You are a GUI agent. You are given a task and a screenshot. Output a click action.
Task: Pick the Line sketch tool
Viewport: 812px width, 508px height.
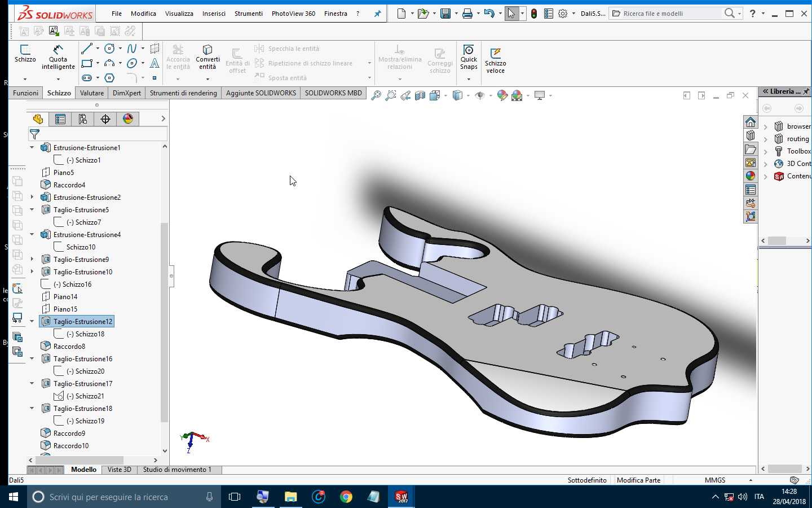click(x=86, y=49)
